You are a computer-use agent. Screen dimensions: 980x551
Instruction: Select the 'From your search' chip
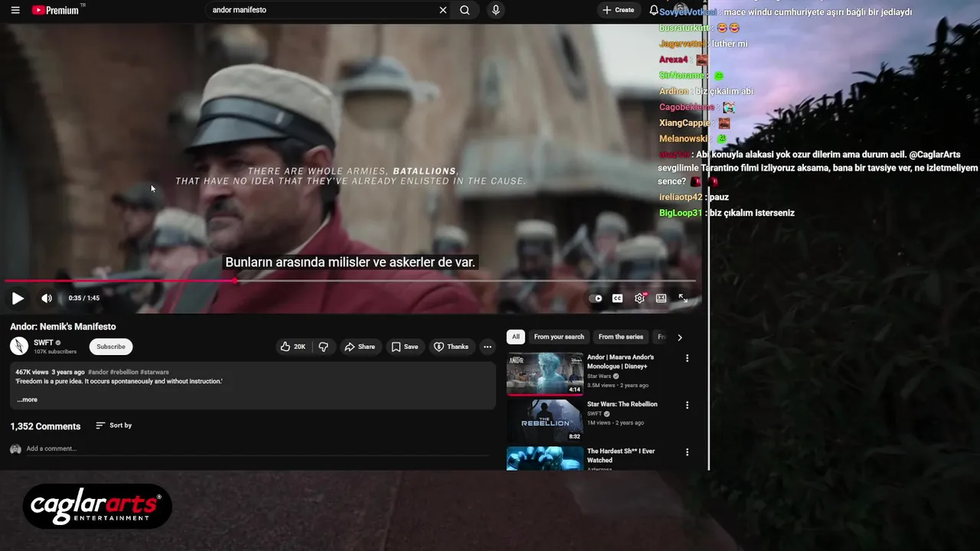pyautogui.click(x=559, y=337)
